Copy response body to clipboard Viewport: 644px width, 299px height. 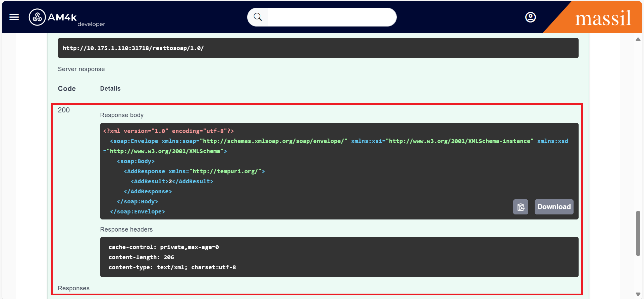point(521,207)
